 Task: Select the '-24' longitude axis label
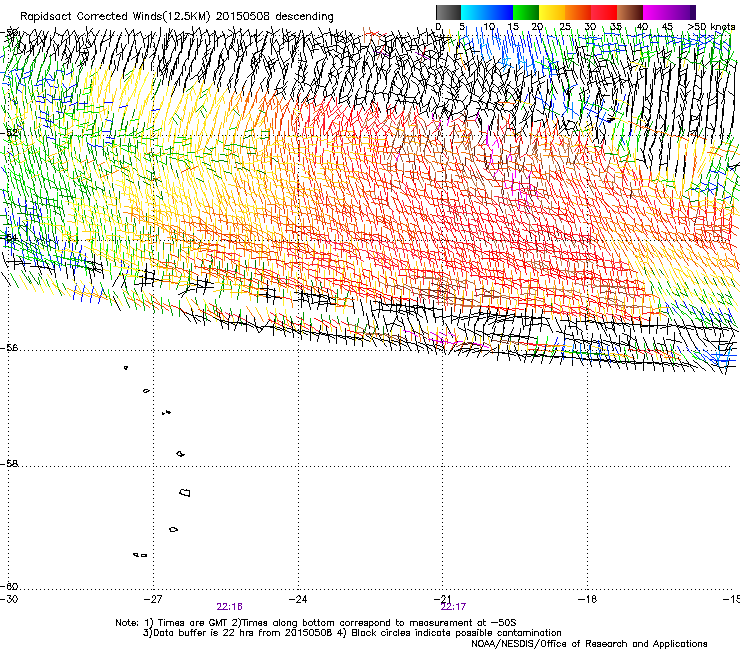pos(298,599)
